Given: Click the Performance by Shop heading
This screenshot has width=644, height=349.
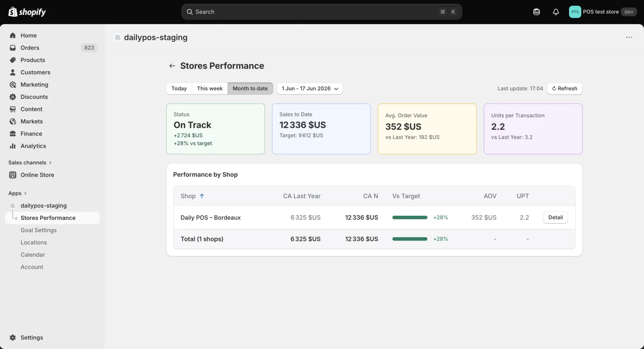Looking at the screenshot, I should [x=205, y=174].
